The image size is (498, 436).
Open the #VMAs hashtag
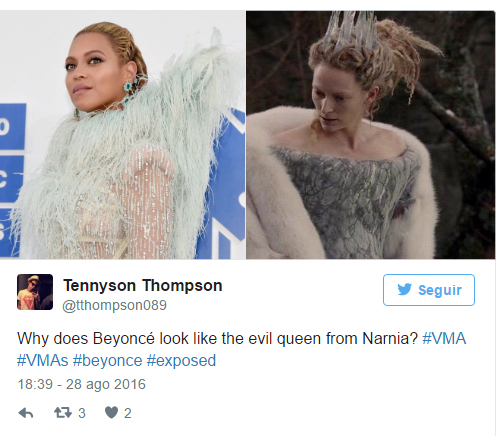[43, 361]
